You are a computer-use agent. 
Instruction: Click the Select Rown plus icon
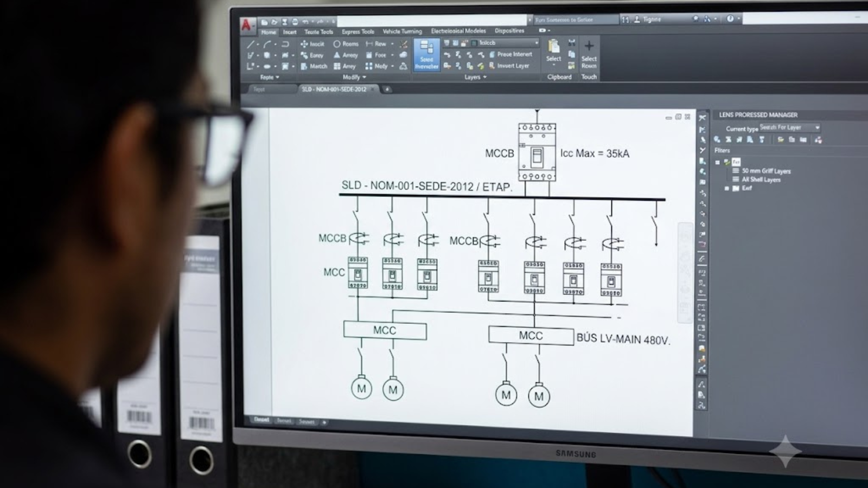coord(589,46)
